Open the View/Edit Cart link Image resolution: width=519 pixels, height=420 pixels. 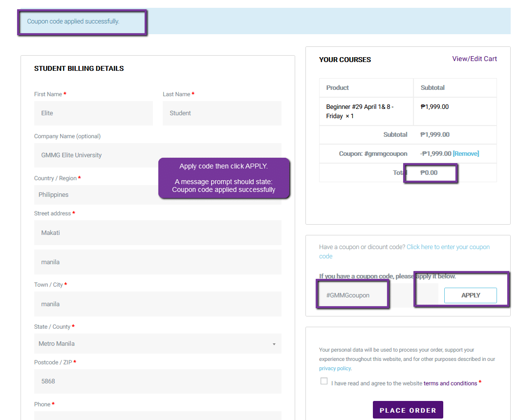[474, 59]
